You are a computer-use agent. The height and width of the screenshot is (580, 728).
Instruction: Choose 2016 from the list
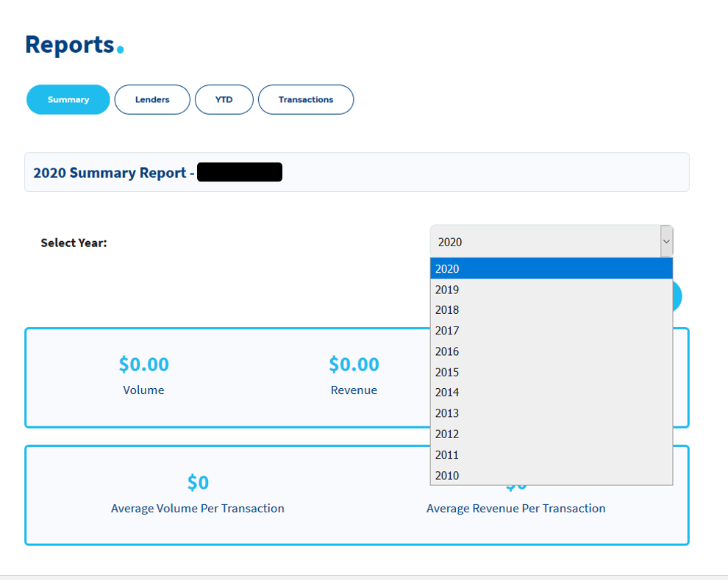551,351
